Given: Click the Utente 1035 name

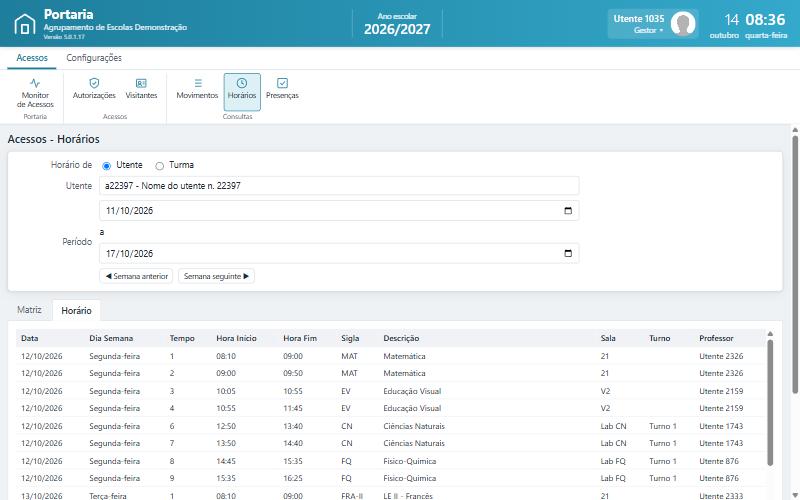Looking at the screenshot, I should [x=639, y=19].
